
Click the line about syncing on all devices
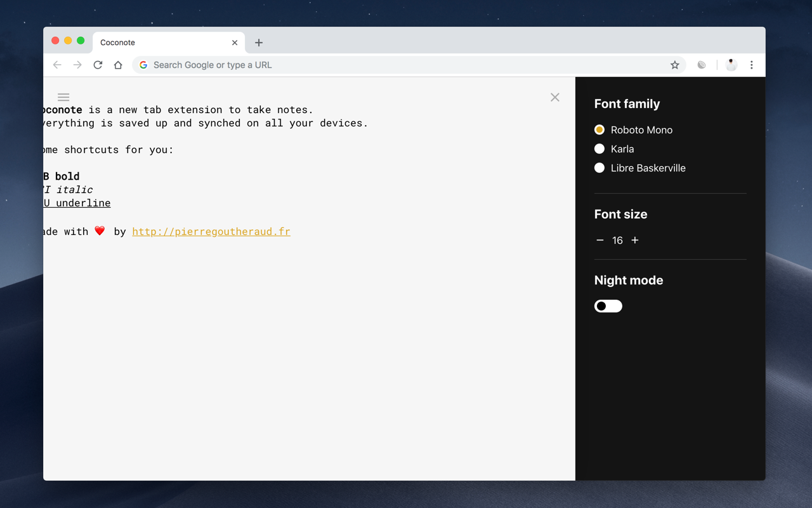click(x=206, y=123)
